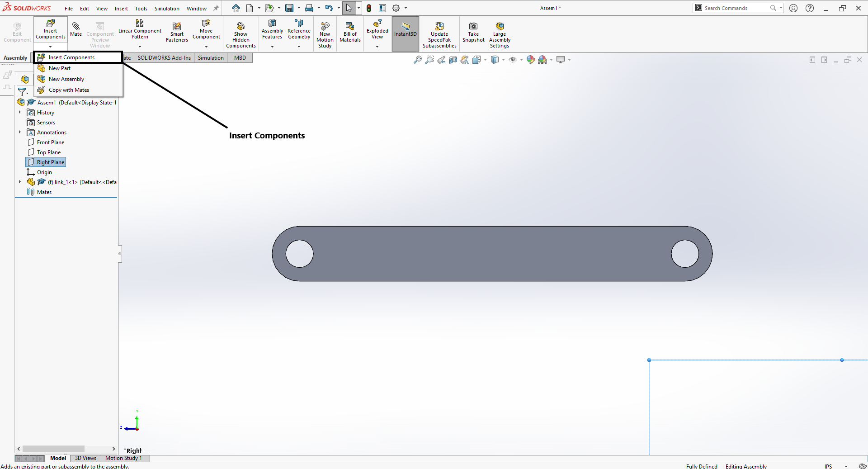Click the Section View icon

click(x=453, y=60)
